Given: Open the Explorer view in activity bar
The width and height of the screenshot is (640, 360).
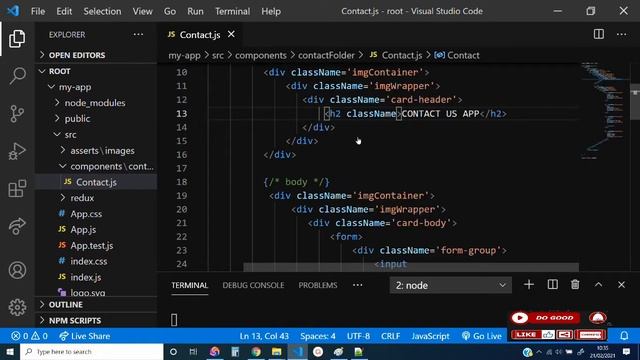Looking at the screenshot, I should [x=17, y=38].
